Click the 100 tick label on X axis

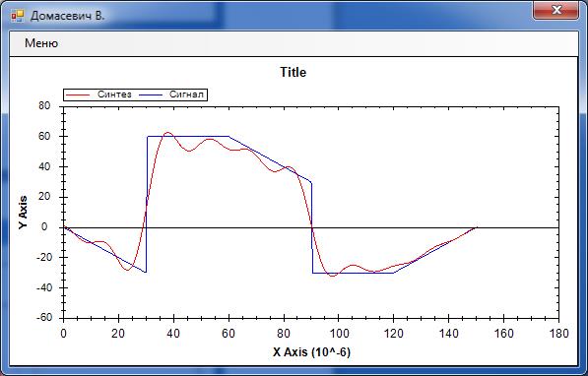338,334
